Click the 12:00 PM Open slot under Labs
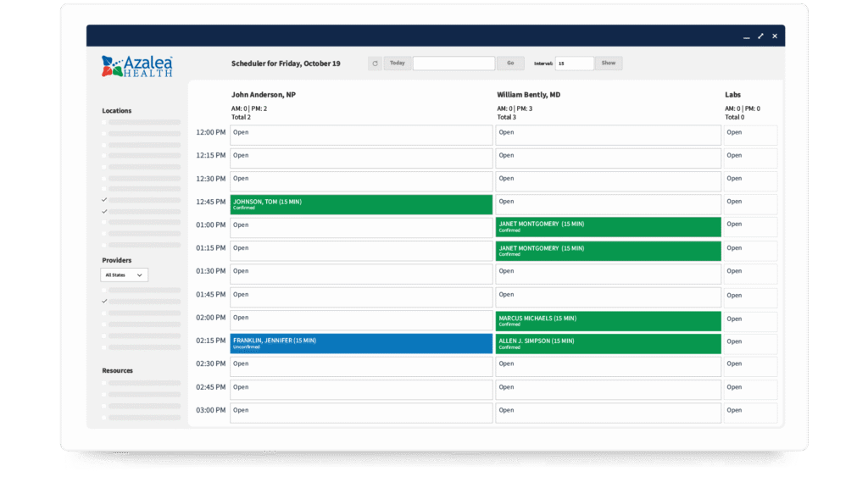868x488 pixels. (749, 135)
